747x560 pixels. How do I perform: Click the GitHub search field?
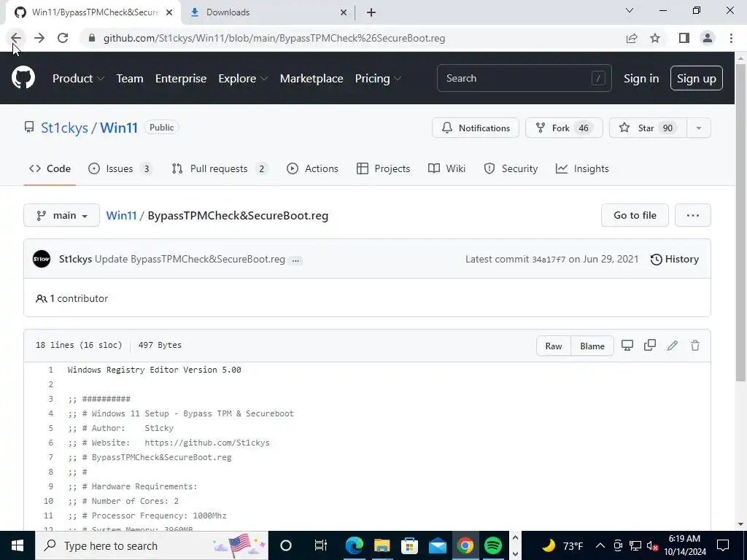click(x=524, y=78)
